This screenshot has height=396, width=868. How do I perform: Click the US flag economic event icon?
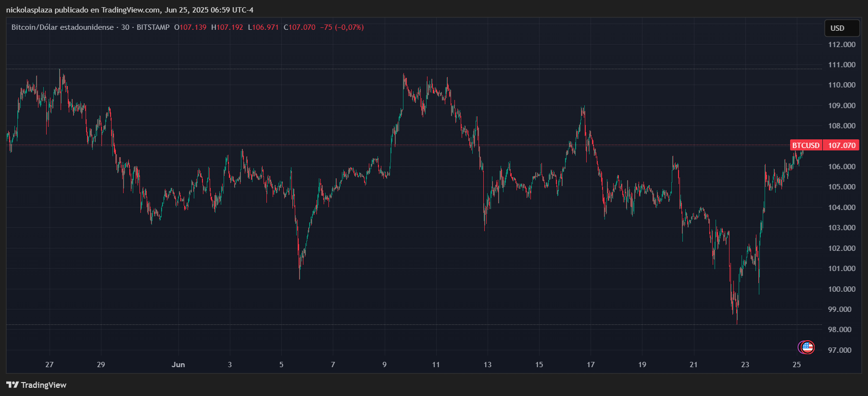[808, 347]
